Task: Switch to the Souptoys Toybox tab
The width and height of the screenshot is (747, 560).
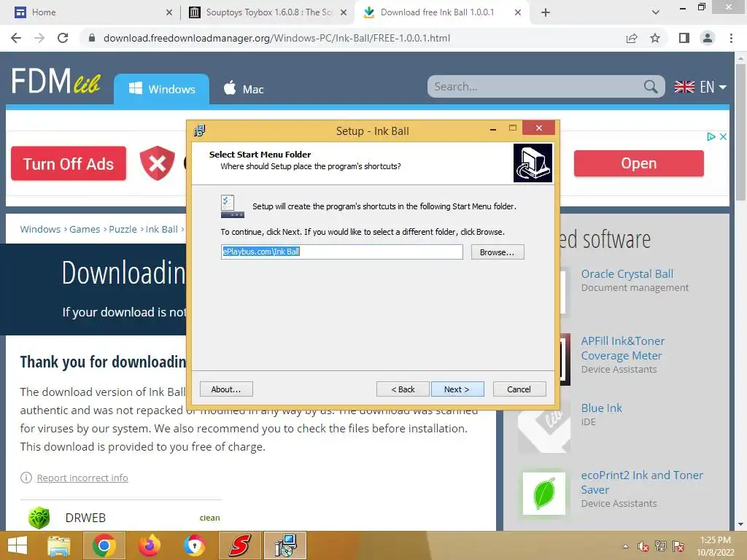Action: [268, 12]
